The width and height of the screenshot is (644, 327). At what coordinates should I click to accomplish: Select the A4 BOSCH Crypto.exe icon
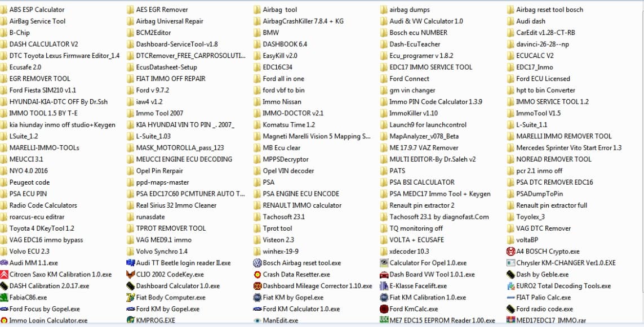tap(510, 252)
